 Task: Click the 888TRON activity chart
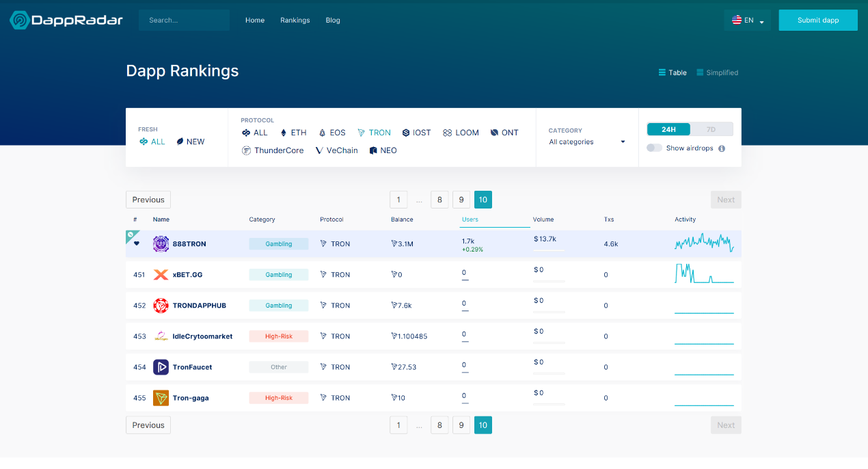click(x=704, y=243)
